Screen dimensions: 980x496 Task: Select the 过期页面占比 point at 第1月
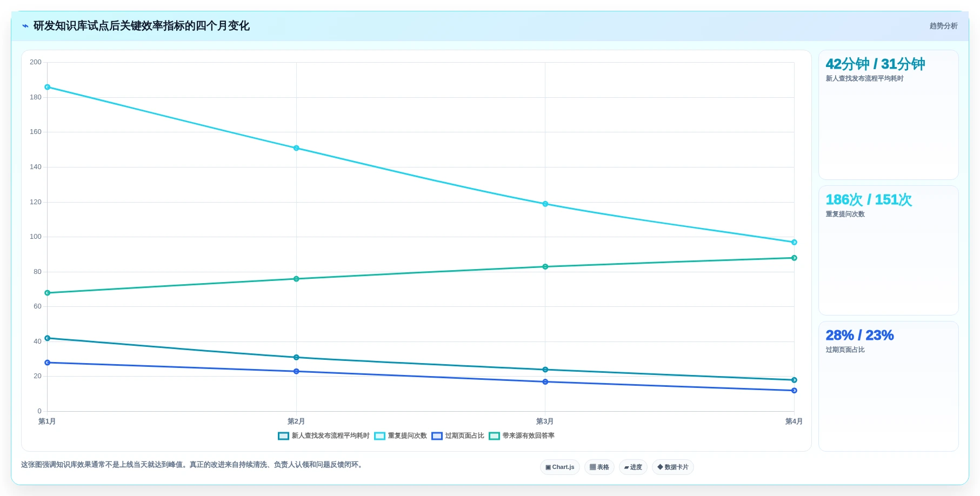[x=48, y=363]
